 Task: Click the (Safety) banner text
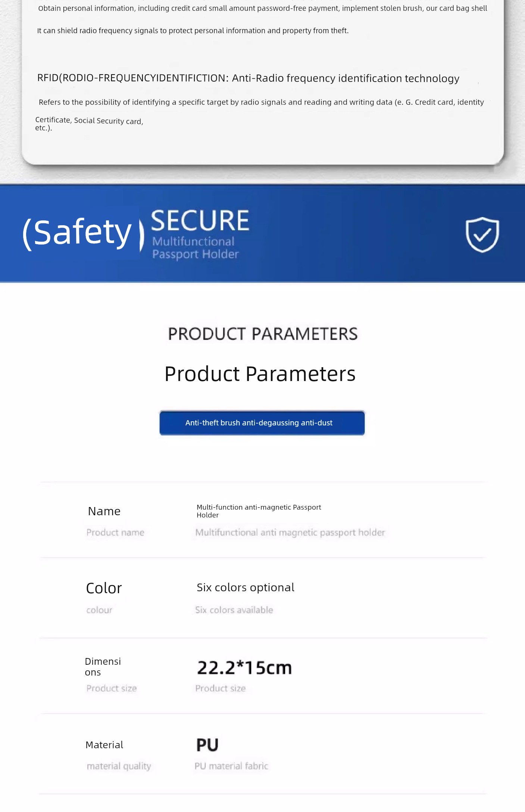pyautogui.click(x=83, y=233)
